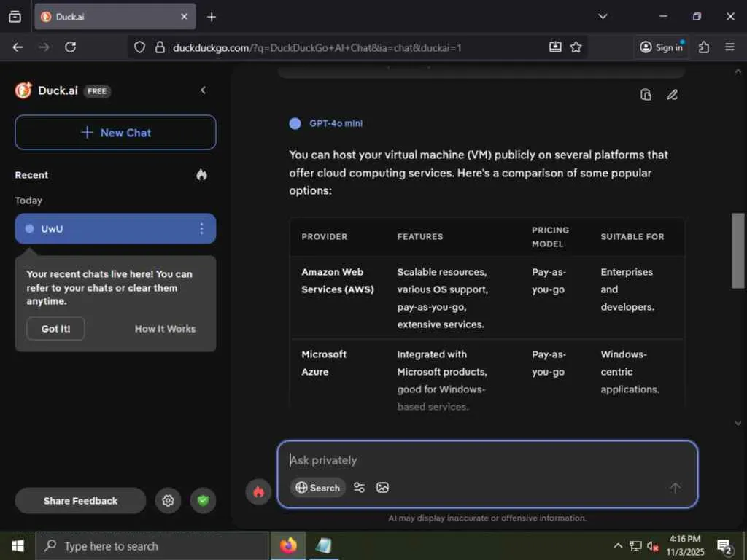Click the PRICING MODEL column header
Screen dimensions: 747x560
pyautogui.click(x=550, y=237)
